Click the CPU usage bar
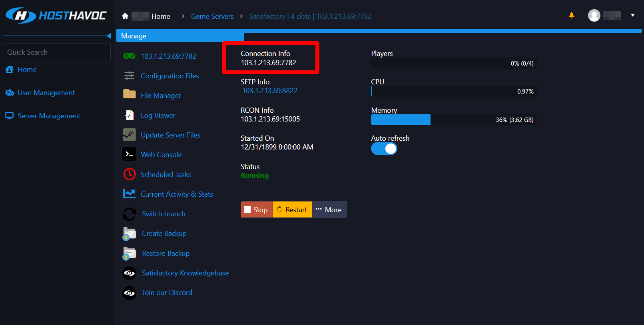Viewport: 644px width, 325px height. coord(454,91)
